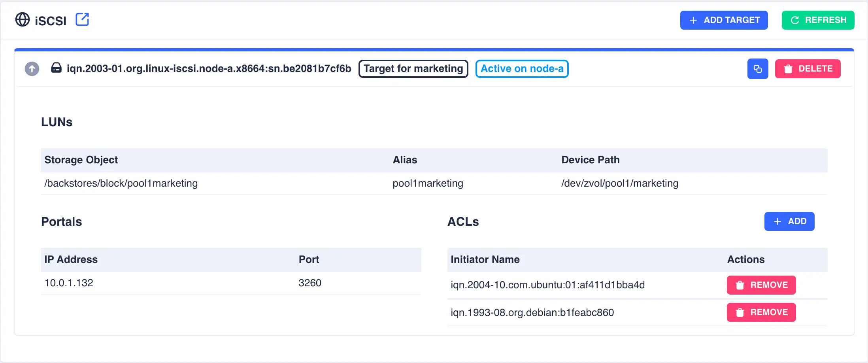868x363 pixels.
Task: Select the blue clone target icon
Action: pos(758,68)
